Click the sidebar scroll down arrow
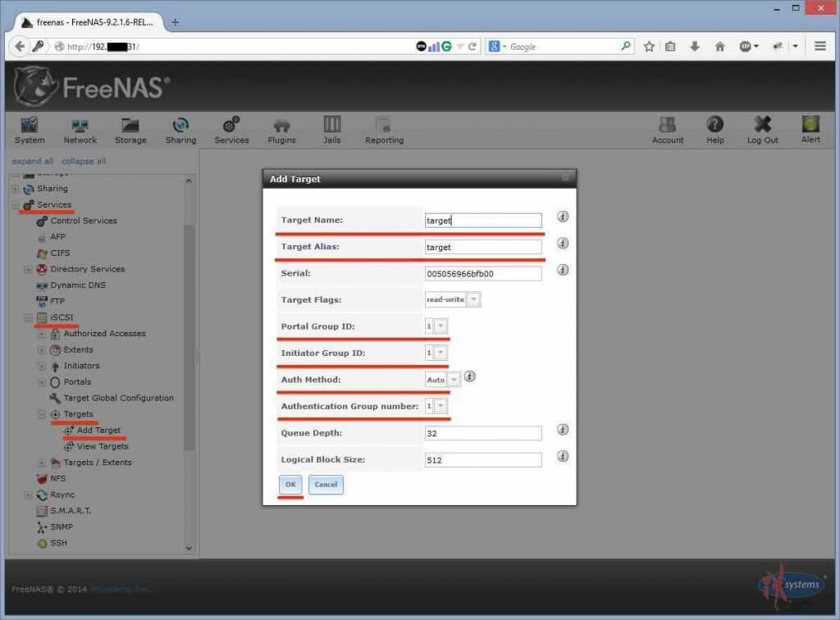This screenshot has width=840, height=620. click(189, 548)
